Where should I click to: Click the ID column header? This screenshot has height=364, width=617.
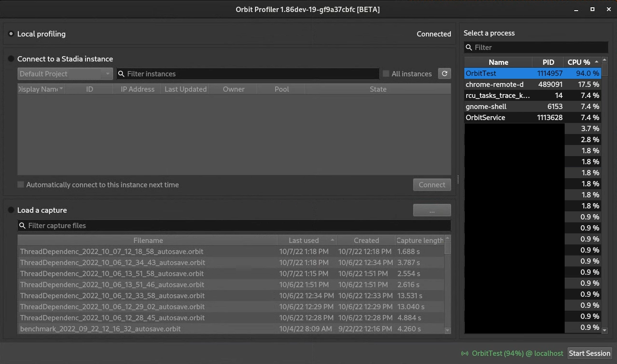pos(89,89)
